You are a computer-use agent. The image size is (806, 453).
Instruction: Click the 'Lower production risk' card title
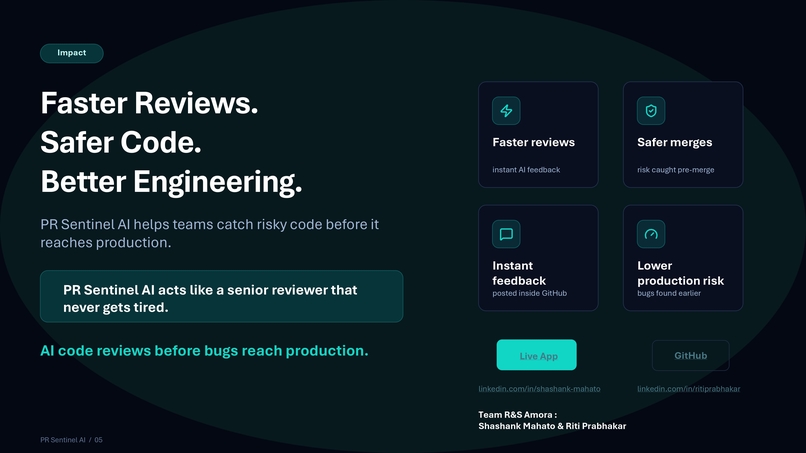tap(681, 273)
